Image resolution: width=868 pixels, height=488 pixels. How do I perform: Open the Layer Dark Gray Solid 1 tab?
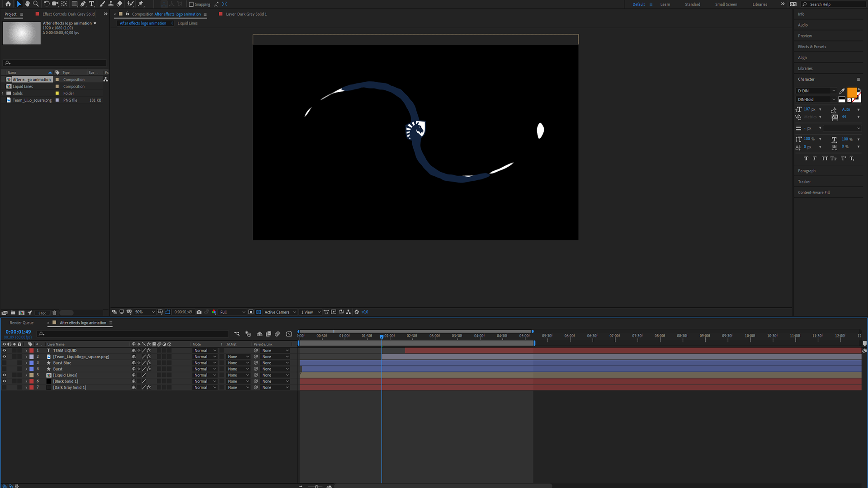(246, 14)
